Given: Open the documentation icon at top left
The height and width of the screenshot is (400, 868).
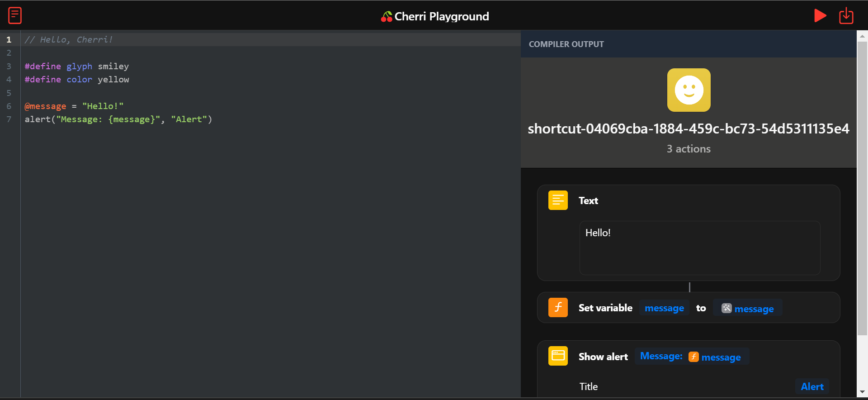Looking at the screenshot, I should tap(15, 15).
